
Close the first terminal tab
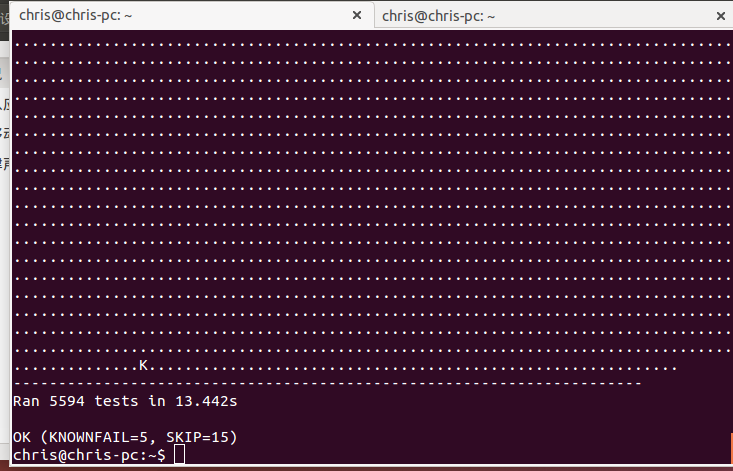[x=358, y=15]
